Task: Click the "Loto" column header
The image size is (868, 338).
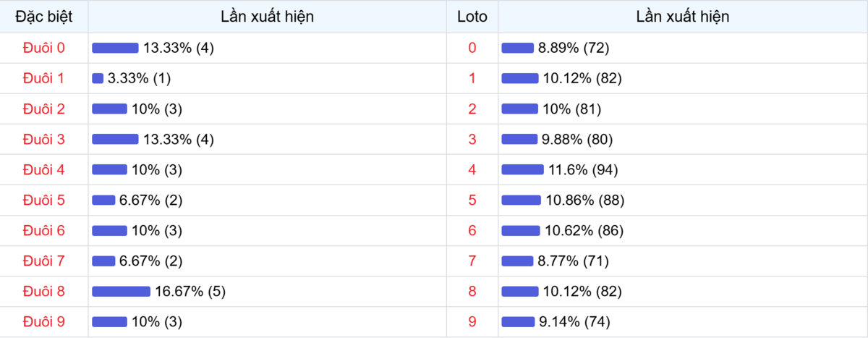Action: 472,16
